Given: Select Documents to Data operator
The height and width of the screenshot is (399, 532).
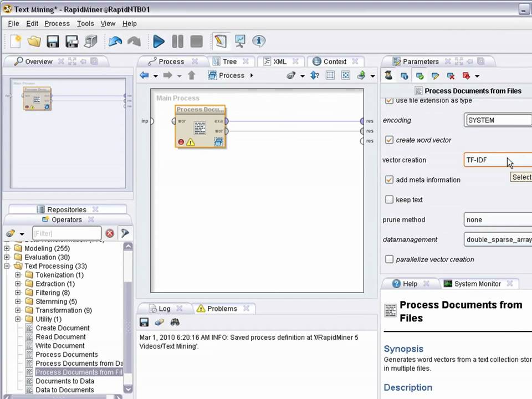Looking at the screenshot, I should pos(65,381).
